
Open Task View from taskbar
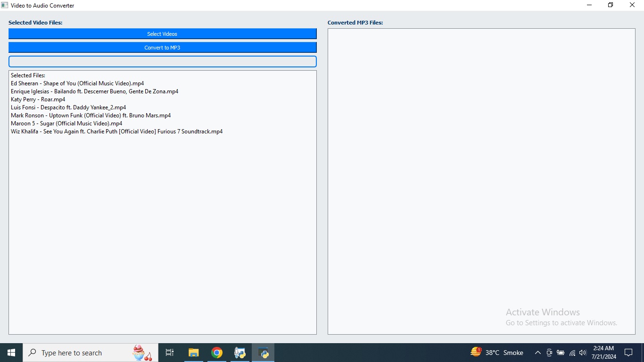(x=170, y=353)
